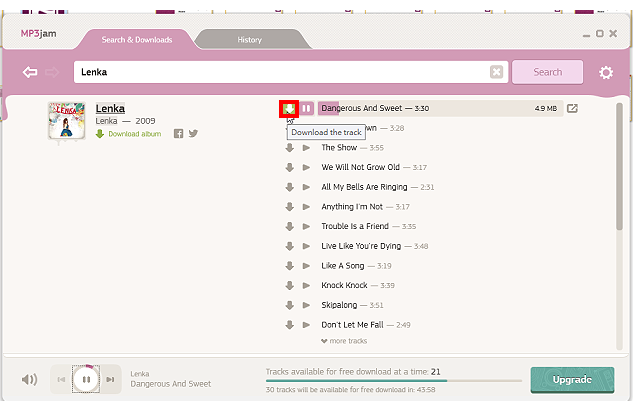Maximize the MP3jam window
The height and width of the screenshot is (401, 634).
(600, 34)
